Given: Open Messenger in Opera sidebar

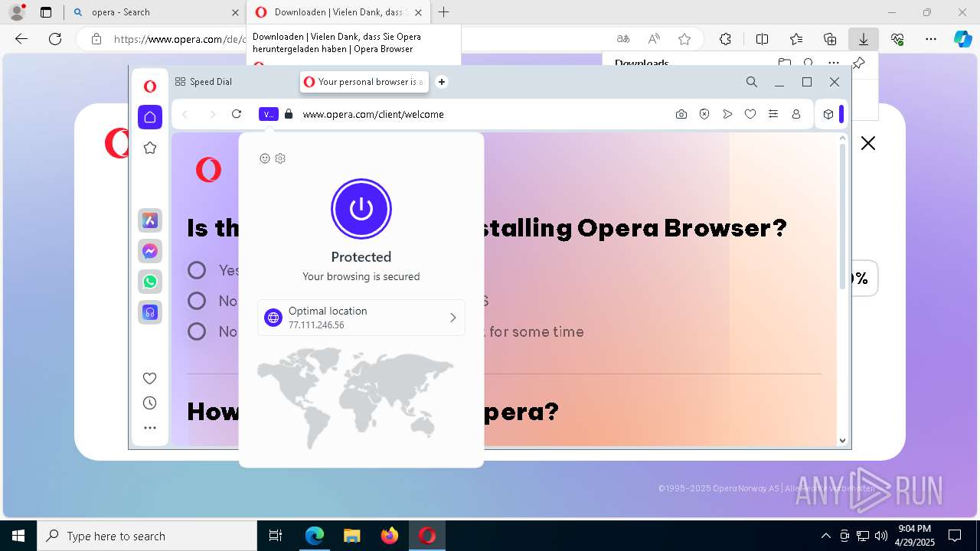Looking at the screenshot, I should [150, 251].
